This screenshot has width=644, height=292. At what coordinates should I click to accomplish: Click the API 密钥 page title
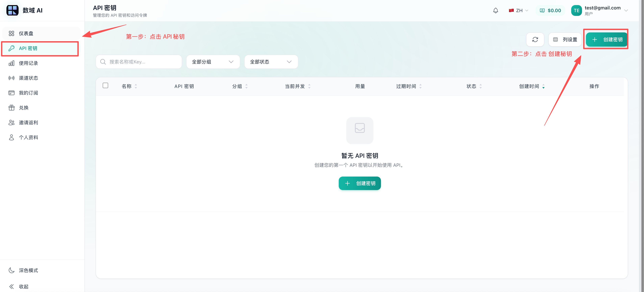pos(105,8)
